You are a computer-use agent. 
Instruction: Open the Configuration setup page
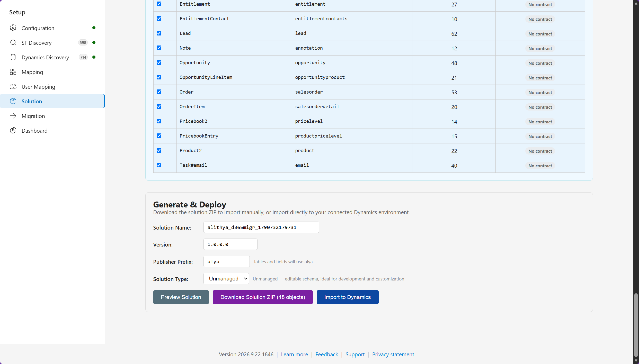click(52, 28)
